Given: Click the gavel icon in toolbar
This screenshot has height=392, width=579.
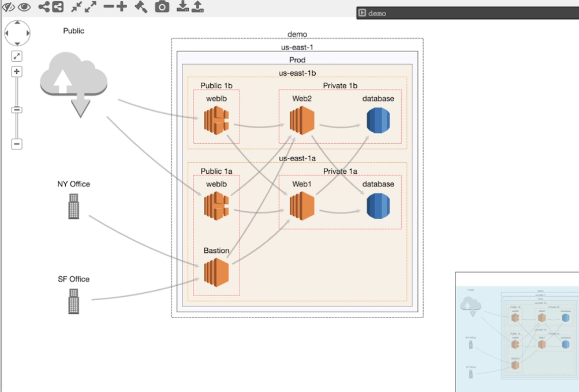Looking at the screenshot, I should click(141, 7).
